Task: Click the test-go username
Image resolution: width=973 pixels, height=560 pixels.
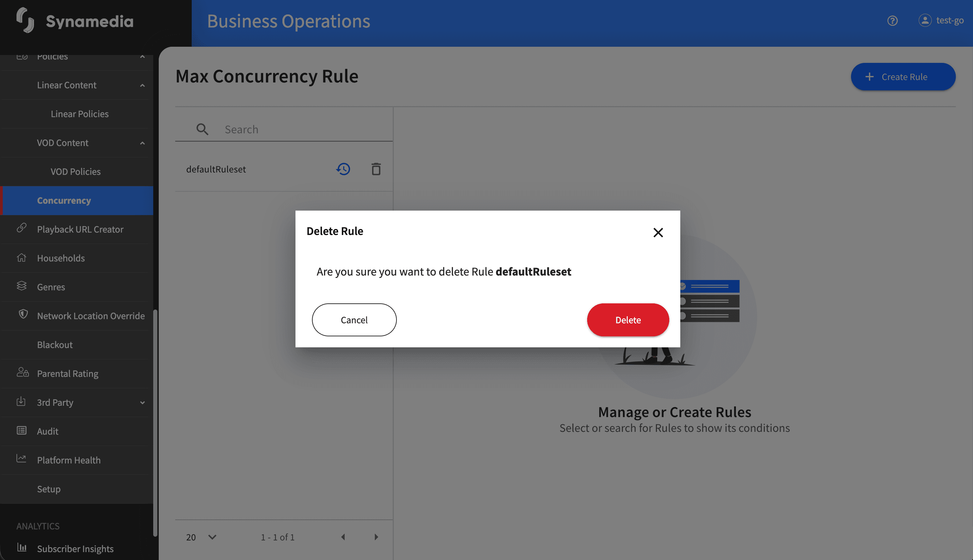Action: [x=950, y=20]
